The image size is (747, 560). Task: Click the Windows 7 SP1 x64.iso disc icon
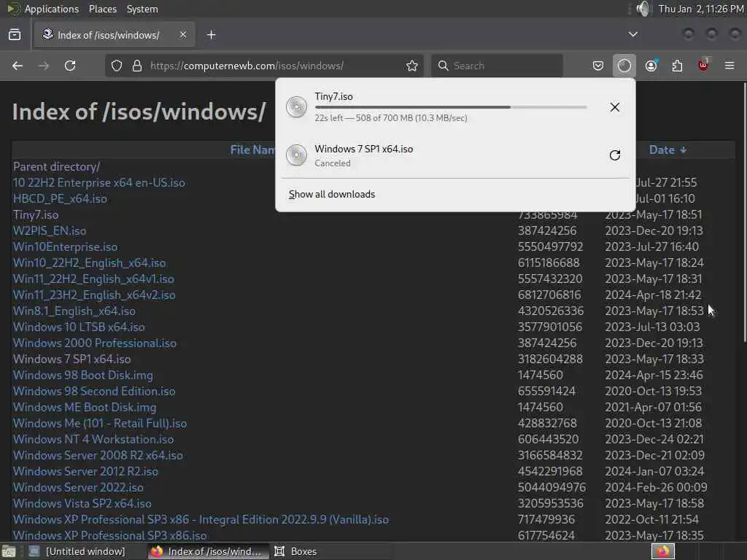(296, 155)
